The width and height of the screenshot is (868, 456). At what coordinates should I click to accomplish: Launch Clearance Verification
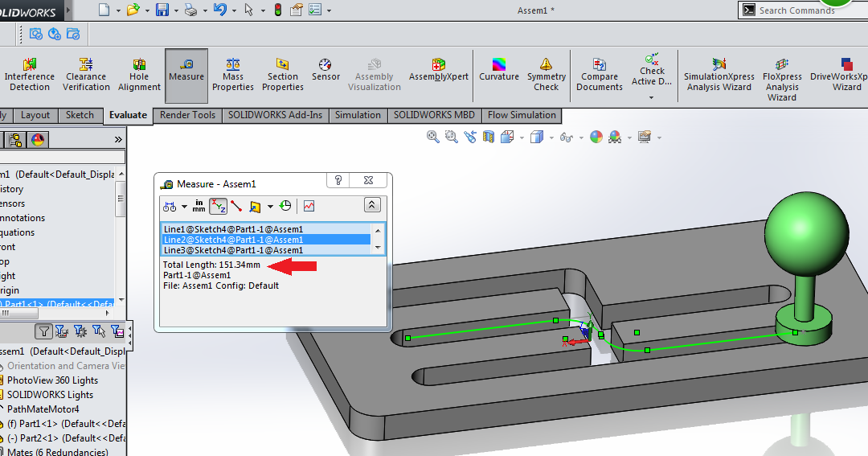(x=86, y=75)
